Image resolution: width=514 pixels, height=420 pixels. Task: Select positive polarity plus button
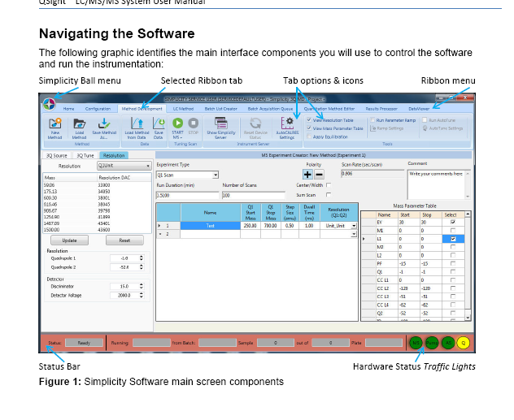click(307, 175)
